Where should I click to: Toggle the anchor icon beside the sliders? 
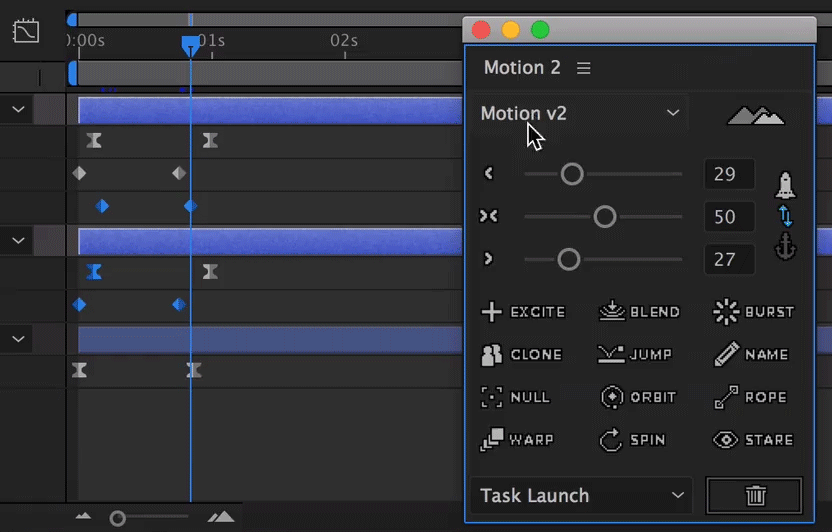(x=785, y=248)
